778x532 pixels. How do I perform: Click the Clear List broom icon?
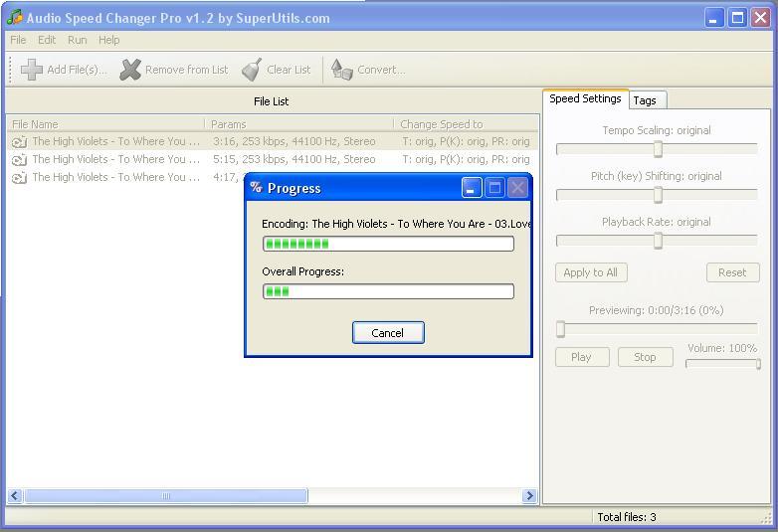pos(252,70)
